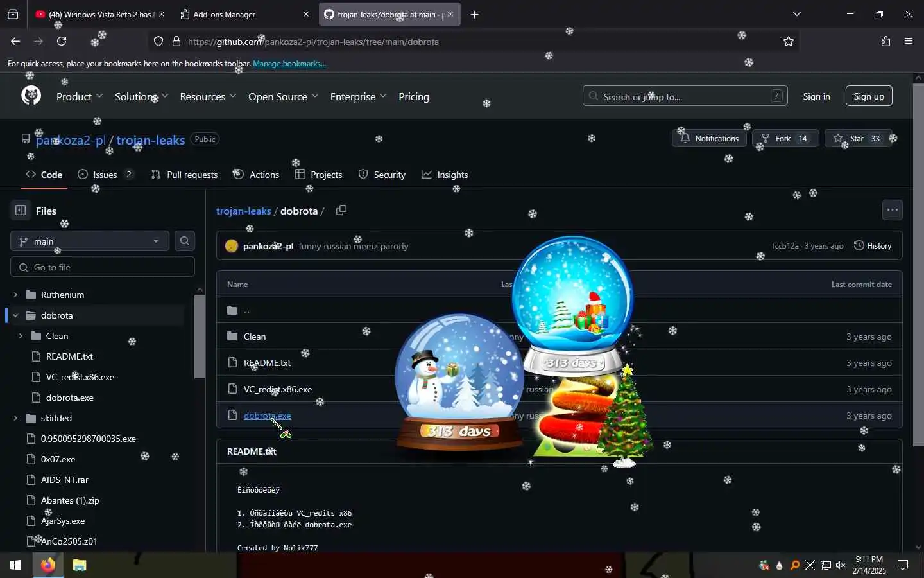Open the Issues tab
The width and height of the screenshot is (924, 578).
click(106, 175)
